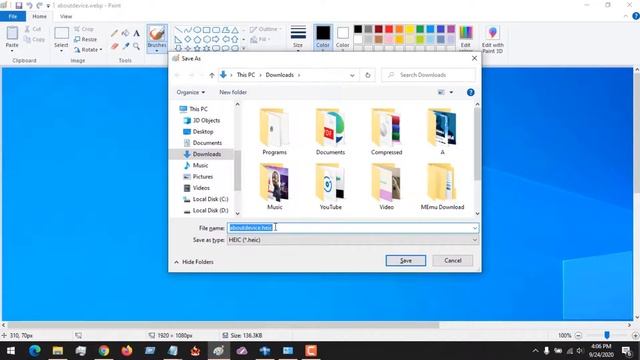Select the Video folder thumbnail
This screenshot has height=360, width=640.
pyautogui.click(x=386, y=182)
